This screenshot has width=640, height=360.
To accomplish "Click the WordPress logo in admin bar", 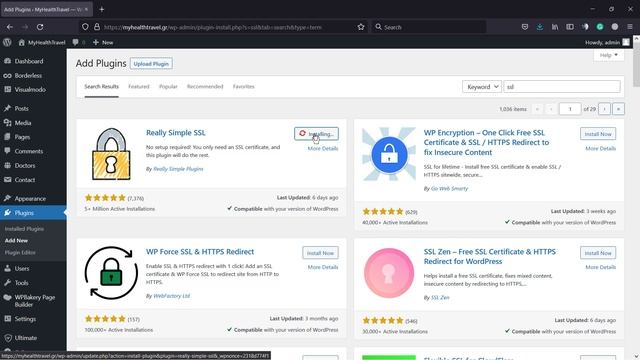I will click(7, 42).
